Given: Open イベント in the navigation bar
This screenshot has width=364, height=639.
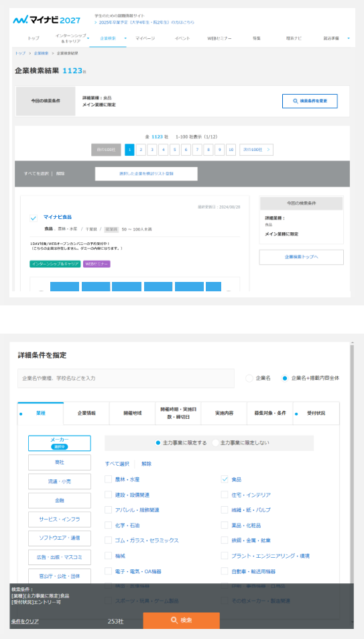Looking at the screenshot, I should pos(182,38).
